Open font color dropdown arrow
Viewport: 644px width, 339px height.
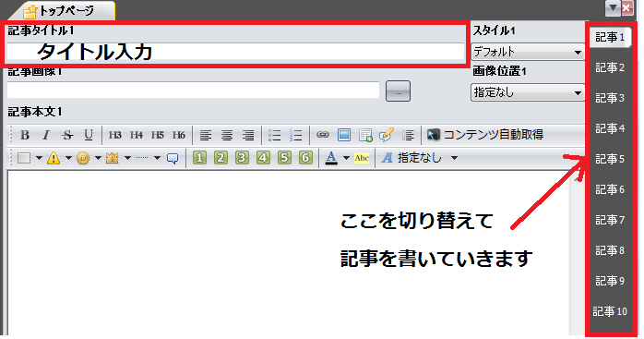pyautogui.click(x=346, y=158)
